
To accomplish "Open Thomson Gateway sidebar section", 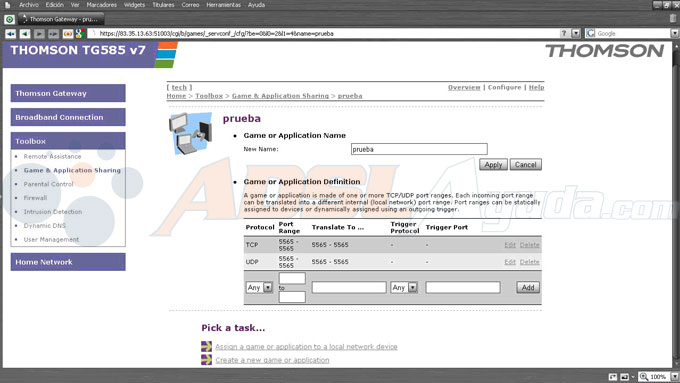I will 68,93.
